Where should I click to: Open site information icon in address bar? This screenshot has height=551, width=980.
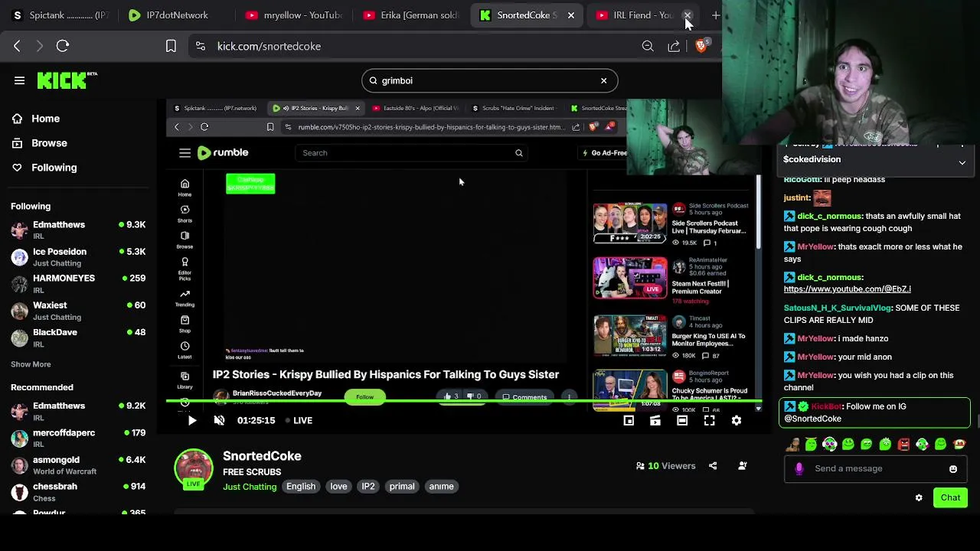[201, 46]
